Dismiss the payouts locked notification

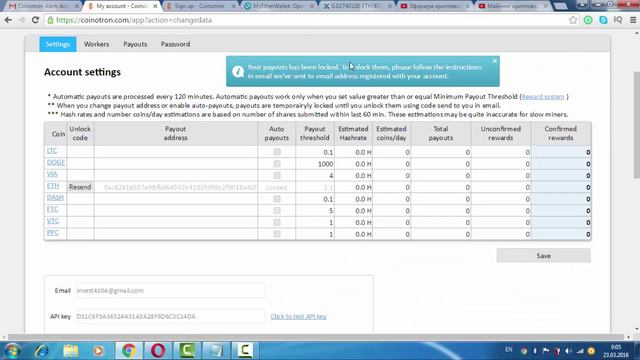coord(495,61)
